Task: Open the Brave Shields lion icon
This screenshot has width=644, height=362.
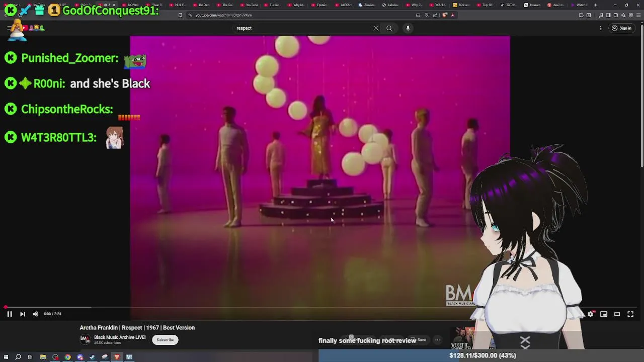Action: coord(445,15)
